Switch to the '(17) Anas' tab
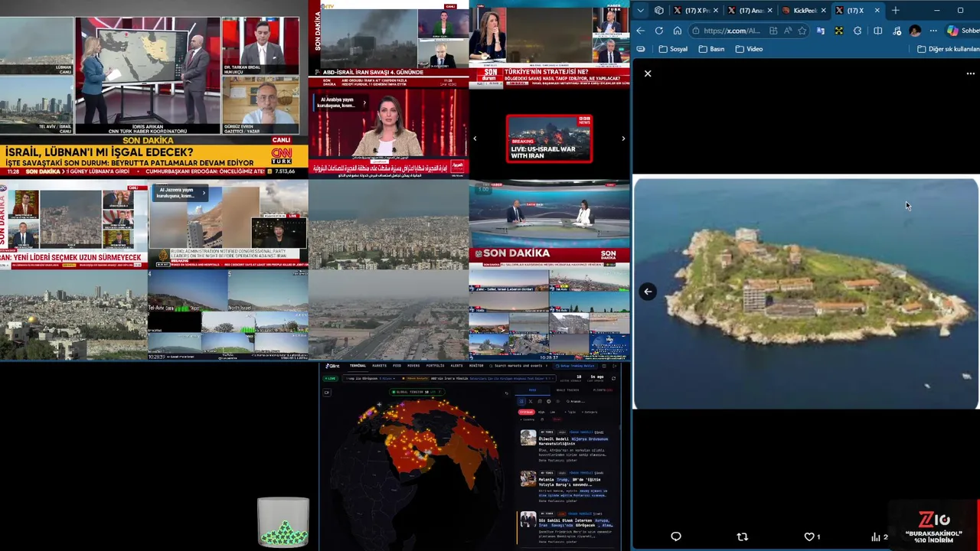 coord(750,10)
